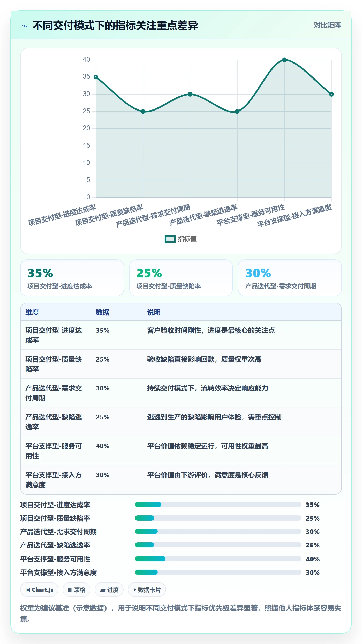This screenshot has height=644, width=362.
Task: Click the 对比矩阵 label in header
Action: pos(327,25)
